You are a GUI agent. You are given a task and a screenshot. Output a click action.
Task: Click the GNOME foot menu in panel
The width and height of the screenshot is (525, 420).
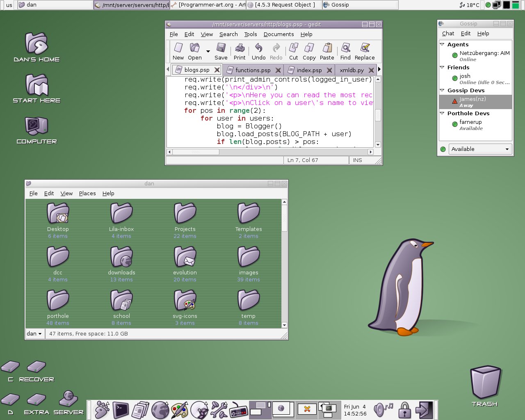coord(102,410)
